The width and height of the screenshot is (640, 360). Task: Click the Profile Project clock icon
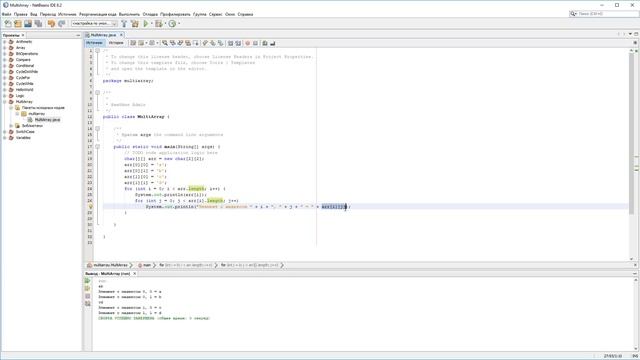pyautogui.click(x=172, y=24)
